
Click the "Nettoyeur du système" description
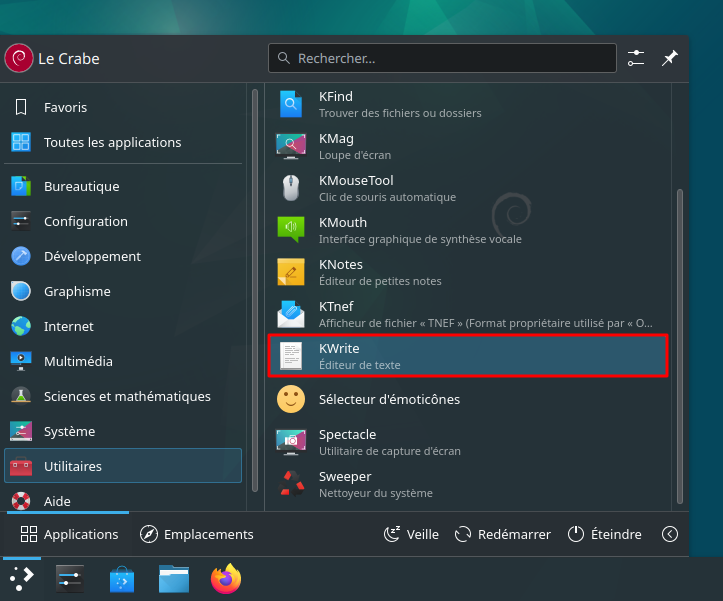point(376,493)
